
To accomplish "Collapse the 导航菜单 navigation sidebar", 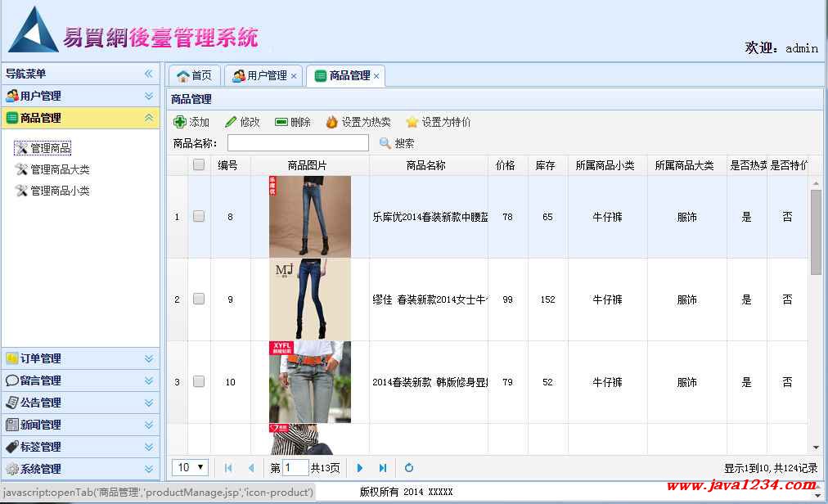I will tap(148, 74).
